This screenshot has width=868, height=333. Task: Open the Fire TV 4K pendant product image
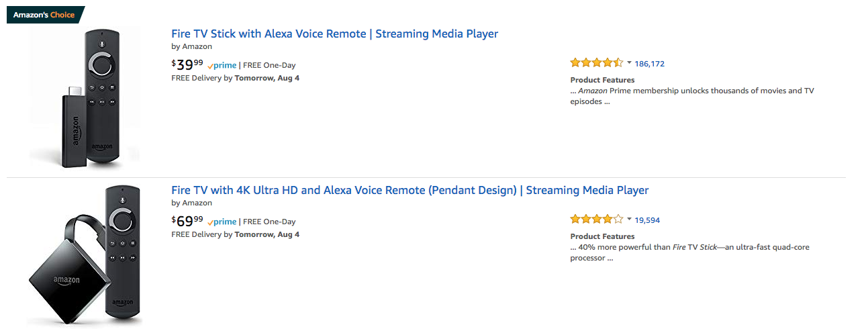click(85, 254)
